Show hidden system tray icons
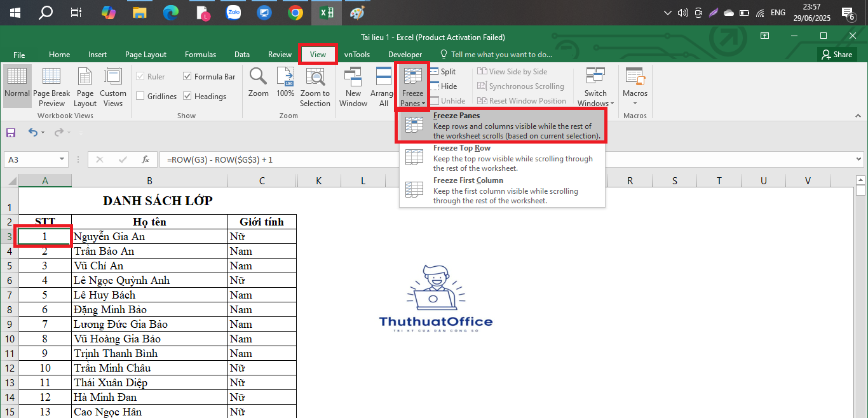This screenshot has height=418, width=868. (x=667, y=12)
